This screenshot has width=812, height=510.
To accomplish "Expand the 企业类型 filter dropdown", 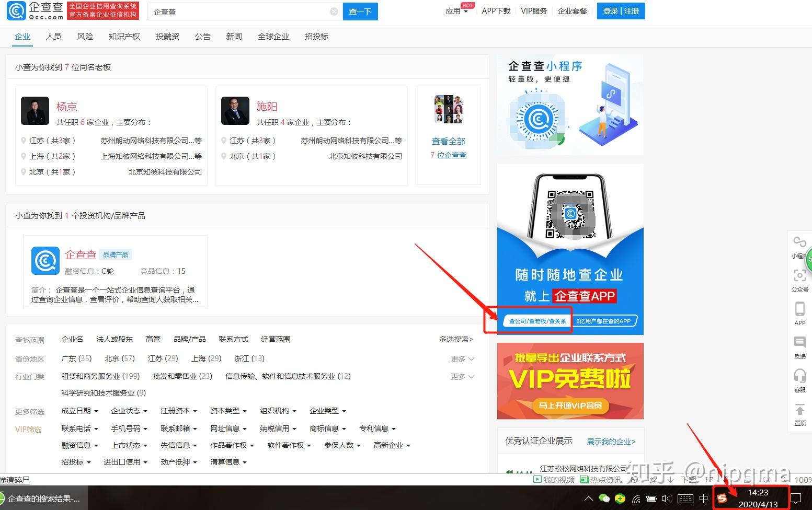I will pyautogui.click(x=328, y=411).
